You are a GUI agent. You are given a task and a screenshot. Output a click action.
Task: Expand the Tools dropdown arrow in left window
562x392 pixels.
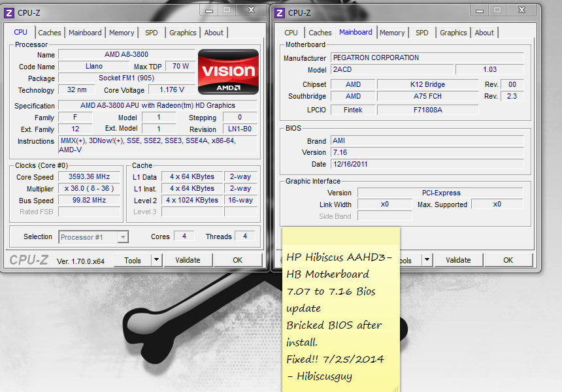(157, 261)
